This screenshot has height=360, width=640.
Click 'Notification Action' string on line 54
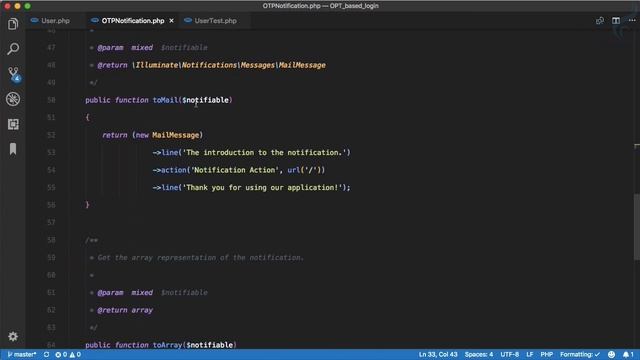coord(235,170)
